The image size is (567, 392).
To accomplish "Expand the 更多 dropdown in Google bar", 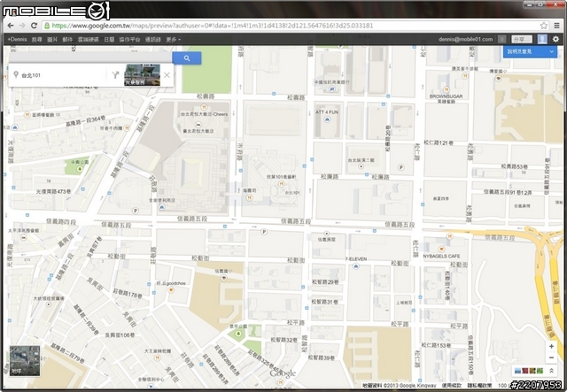I will tap(174, 40).
